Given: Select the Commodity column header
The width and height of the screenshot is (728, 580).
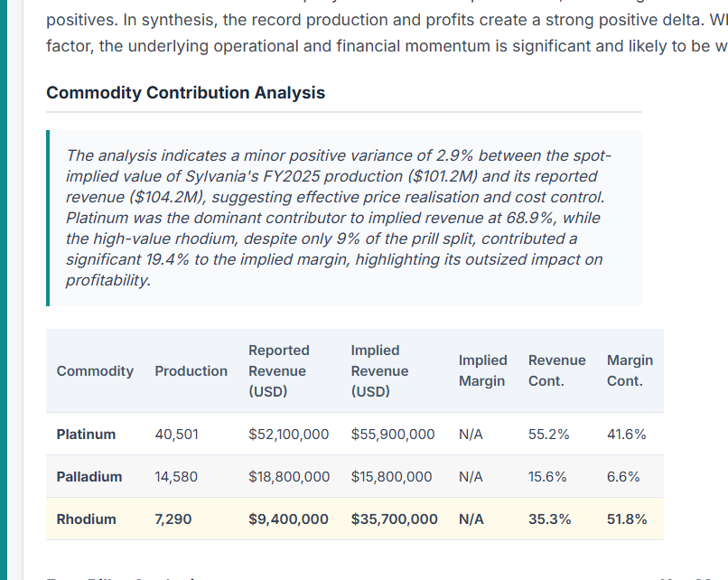Looking at the screenshot, I should tap(95, 371).
